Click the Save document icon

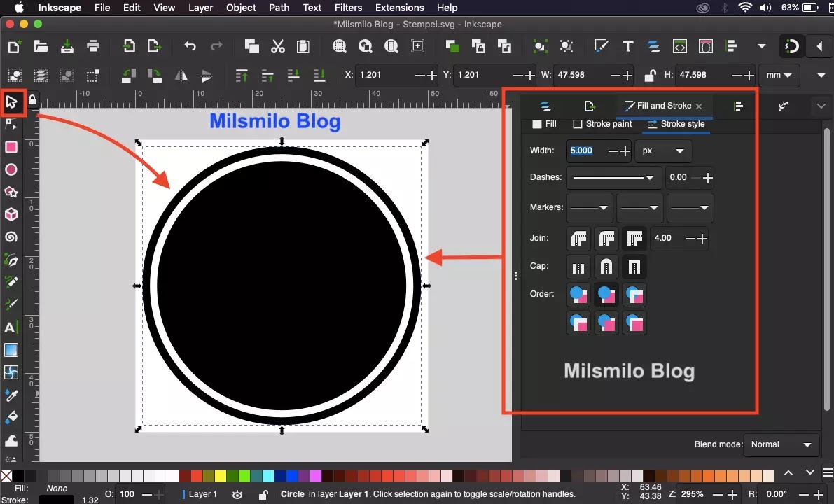click(67, 47)
